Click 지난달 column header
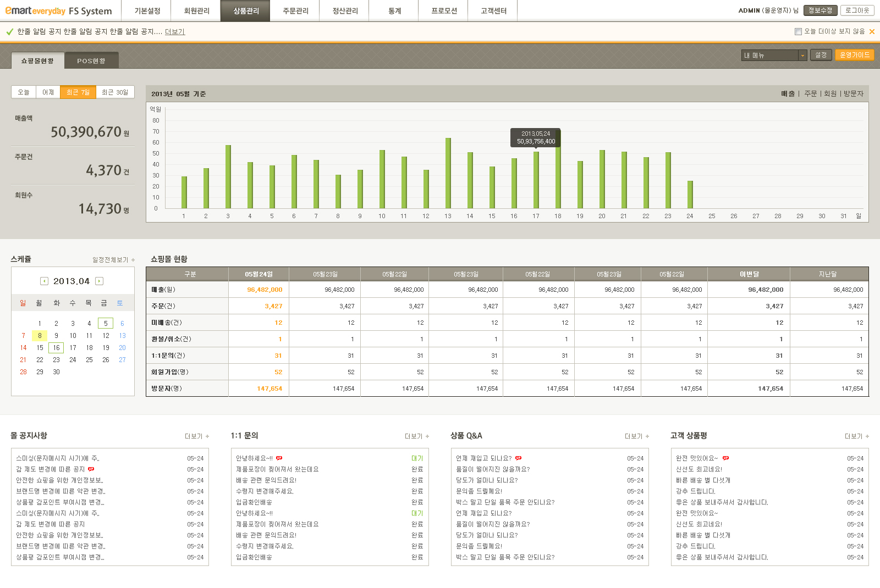The width and height of the screenshot is (880, 588). (828, 274)
